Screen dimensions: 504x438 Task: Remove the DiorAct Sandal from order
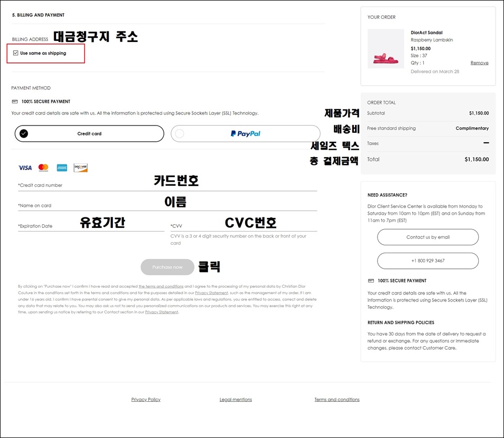coord(479,63)
